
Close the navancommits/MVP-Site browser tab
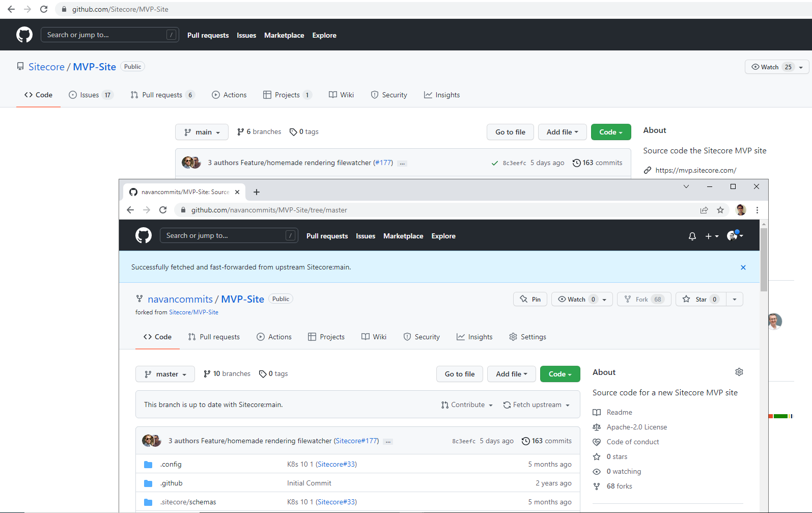[237, 192]
